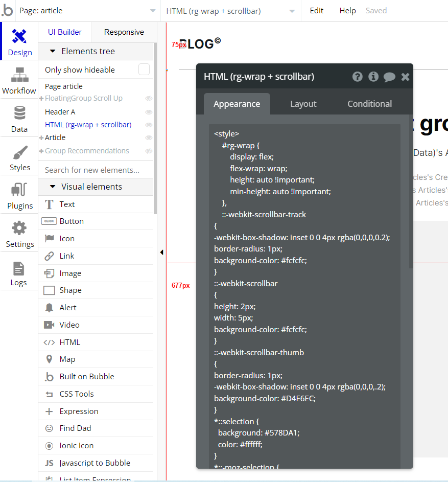Open the element selector dropdown in top bar

point(230,11)
